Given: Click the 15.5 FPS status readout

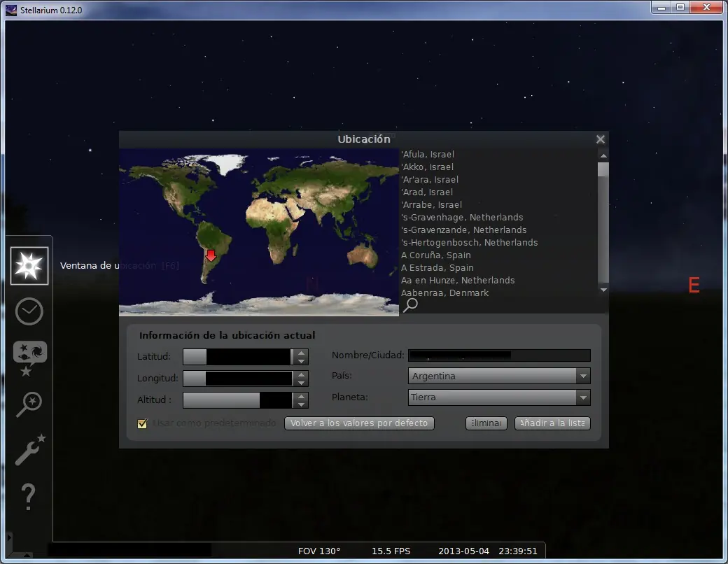Looking at the screenshot, I should [391, 551].
